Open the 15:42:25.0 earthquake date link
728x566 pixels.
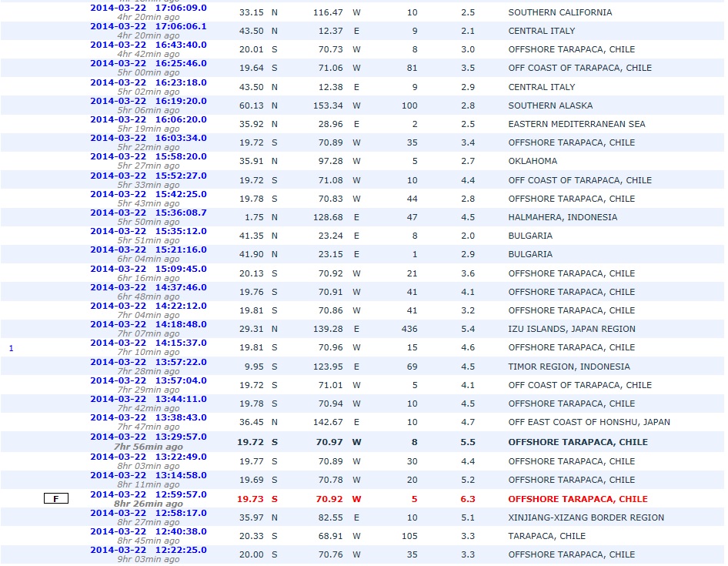coord(149,195)
